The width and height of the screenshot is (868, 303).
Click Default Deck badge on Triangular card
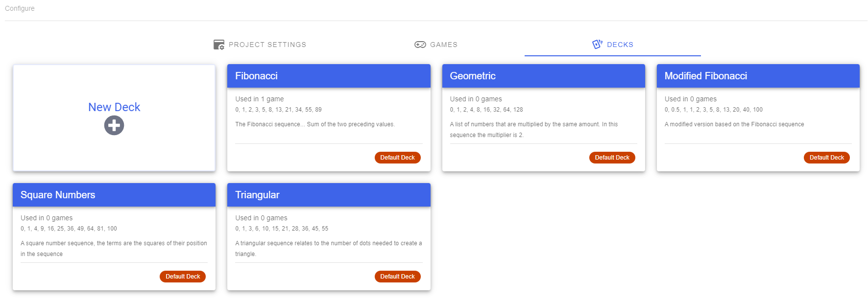pyautogui.click(x=398, y=277)
